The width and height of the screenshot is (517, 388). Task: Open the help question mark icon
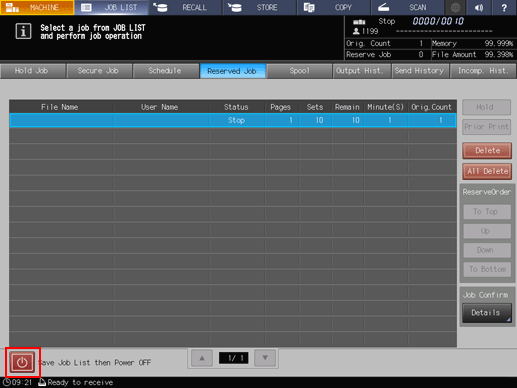click(x=504, y=7)
